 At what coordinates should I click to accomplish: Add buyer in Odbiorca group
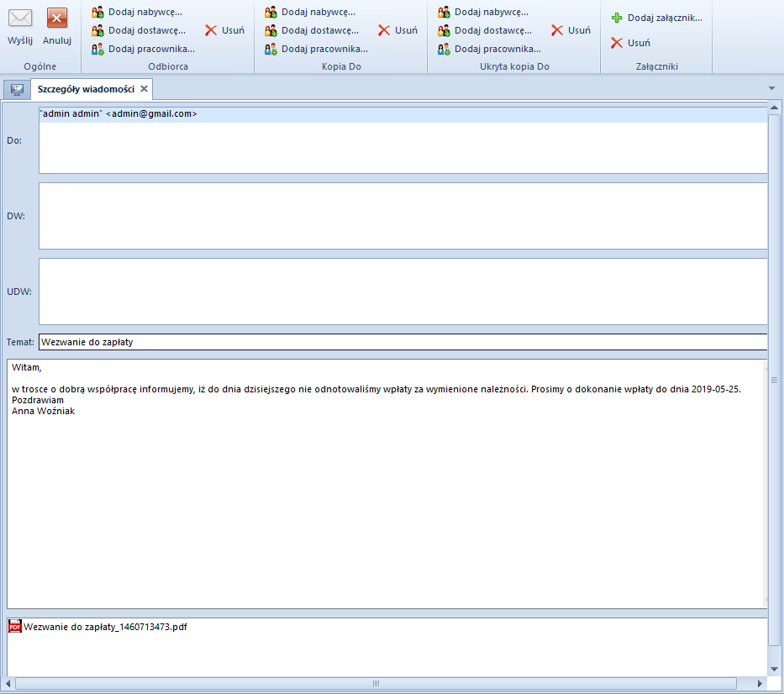tap(137, 12)
